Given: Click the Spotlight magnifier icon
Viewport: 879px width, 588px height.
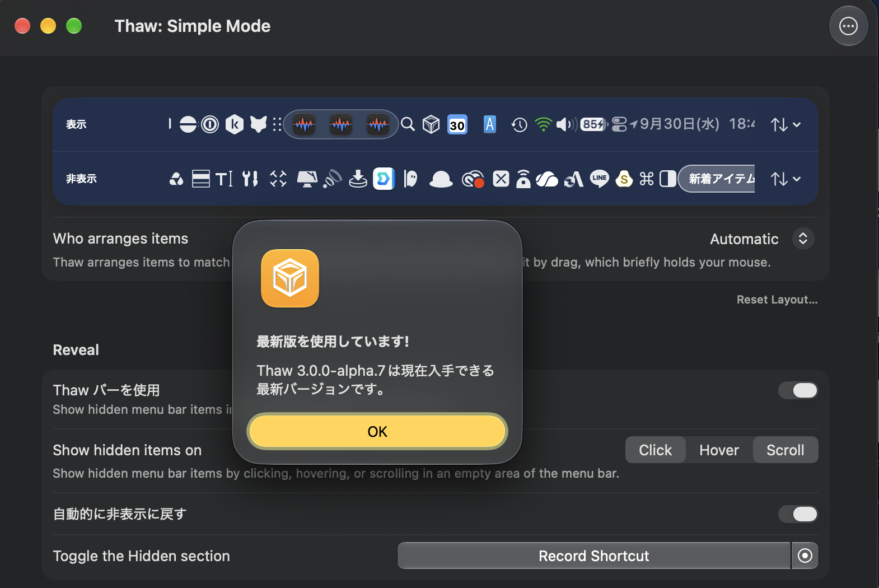Looking at the screenshot, I should click(x=408, y=124).
